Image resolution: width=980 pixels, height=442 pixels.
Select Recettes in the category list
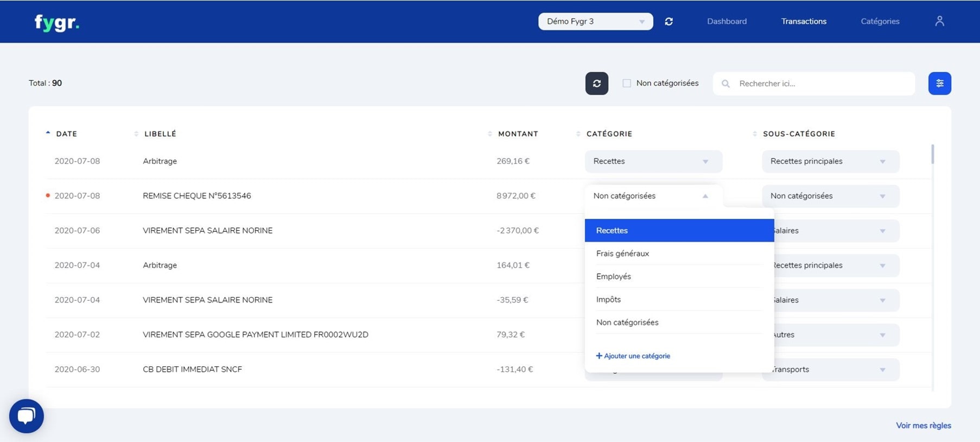[x=679, y=230]
